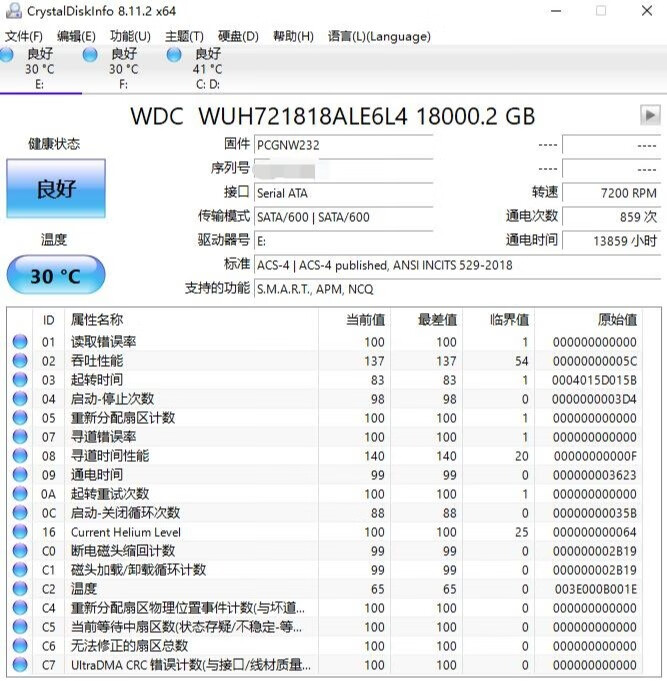Screen dimensions: 667x681
Task: Click the CrystalDiskInfo app icon in title bar
Action: tap(13, 11)
